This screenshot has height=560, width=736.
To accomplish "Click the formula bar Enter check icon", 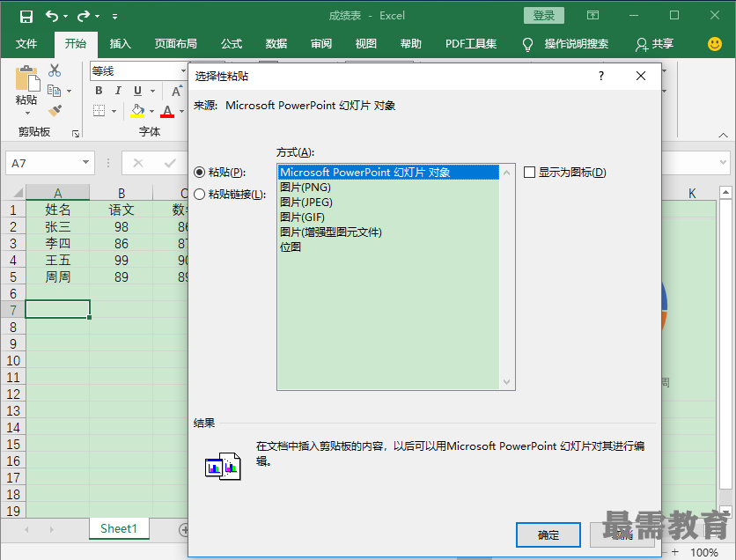I will pyautogui.click(x=170, y=164).
